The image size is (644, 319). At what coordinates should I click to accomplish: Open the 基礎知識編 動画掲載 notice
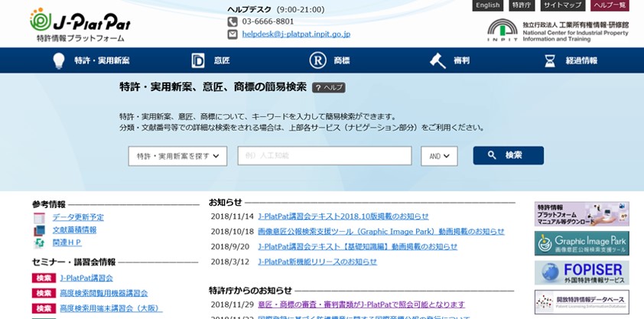point(358,247)
